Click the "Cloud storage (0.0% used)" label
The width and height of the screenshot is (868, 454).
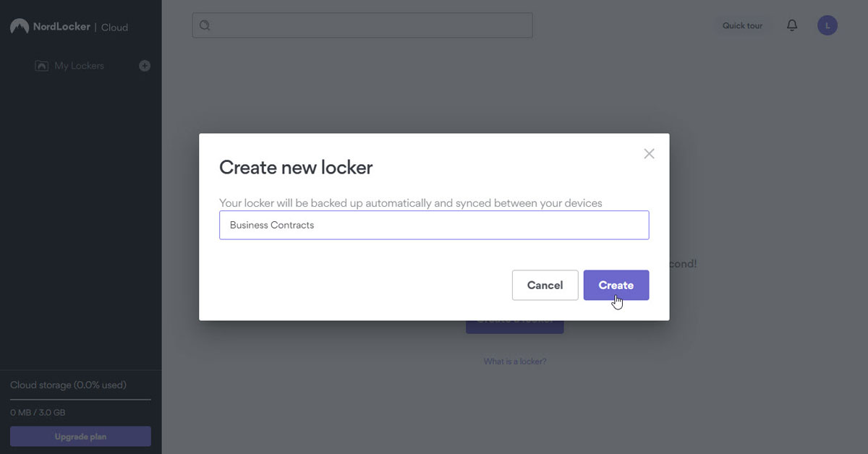pyautogui.click(x=68, y=385)
